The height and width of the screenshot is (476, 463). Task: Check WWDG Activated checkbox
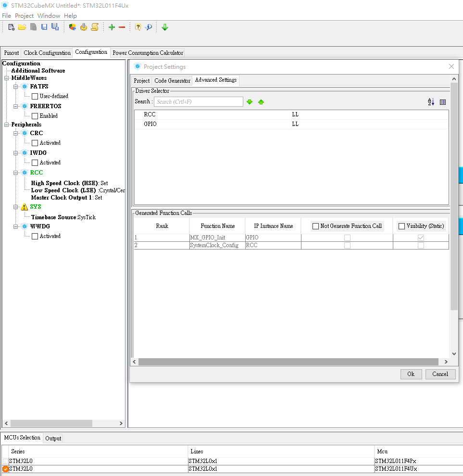point(35,236)
